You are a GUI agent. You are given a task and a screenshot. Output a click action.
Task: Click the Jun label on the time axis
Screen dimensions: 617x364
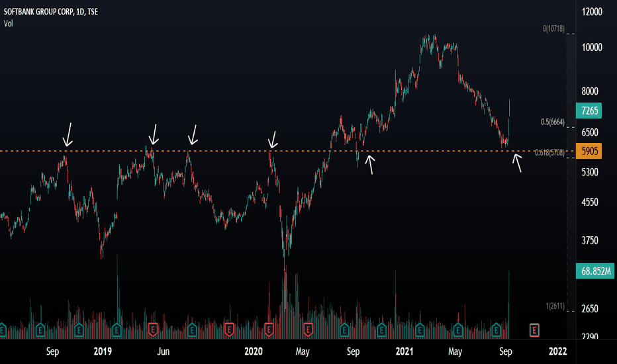click(x=164, y=351)
